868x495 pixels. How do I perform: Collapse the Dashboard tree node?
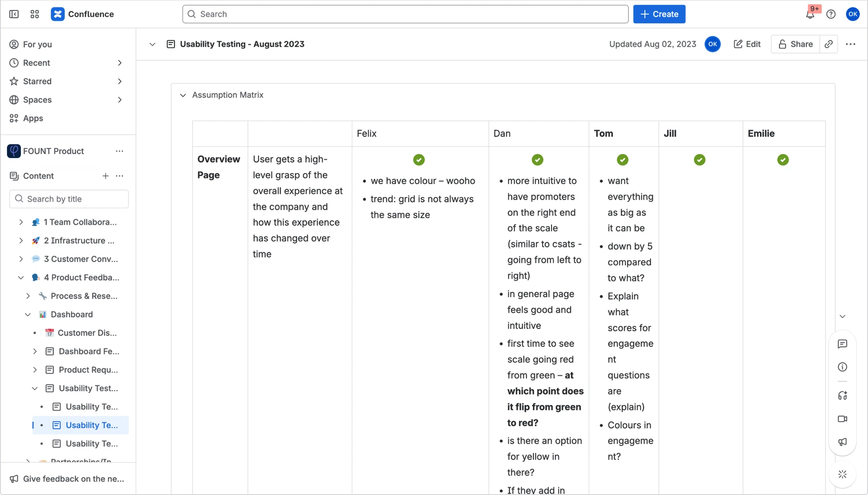pyautogui.click(x=28, y=315)
